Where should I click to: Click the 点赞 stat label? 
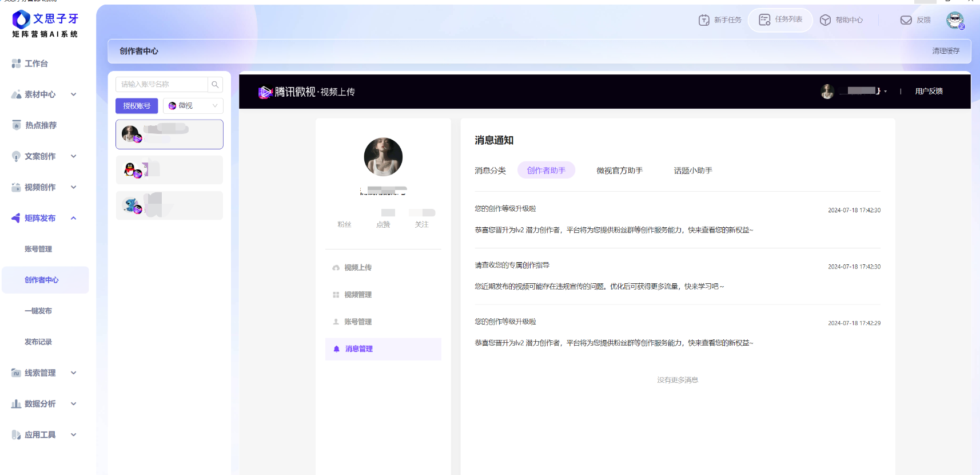pyautogui.click(x=383, y=224)
